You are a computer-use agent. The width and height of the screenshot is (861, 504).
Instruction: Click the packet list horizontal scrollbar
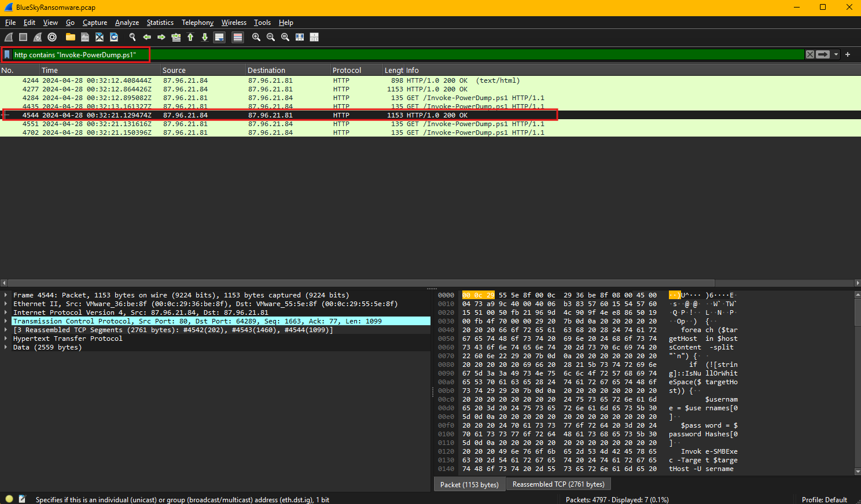pos(359,283)
